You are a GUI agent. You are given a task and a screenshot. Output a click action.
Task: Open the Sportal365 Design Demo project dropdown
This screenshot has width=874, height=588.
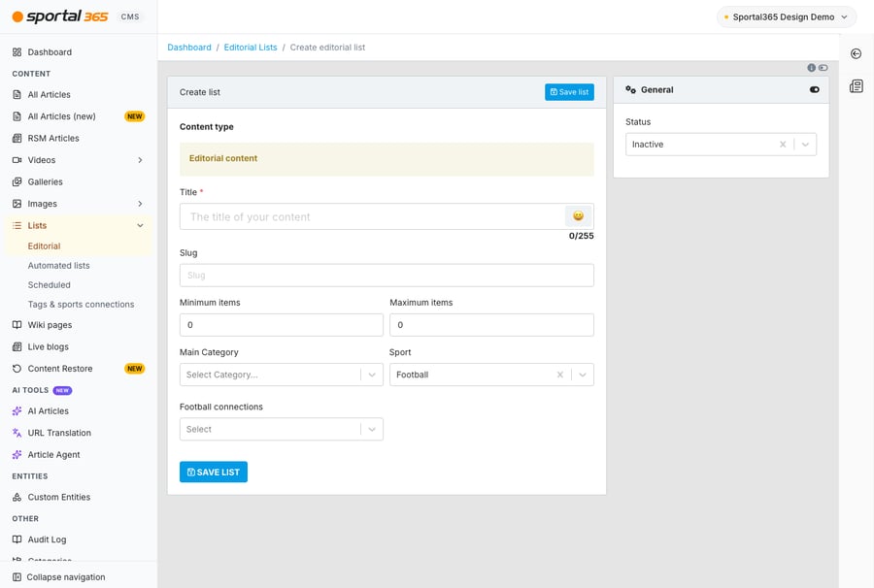click(x=786, y=17)
